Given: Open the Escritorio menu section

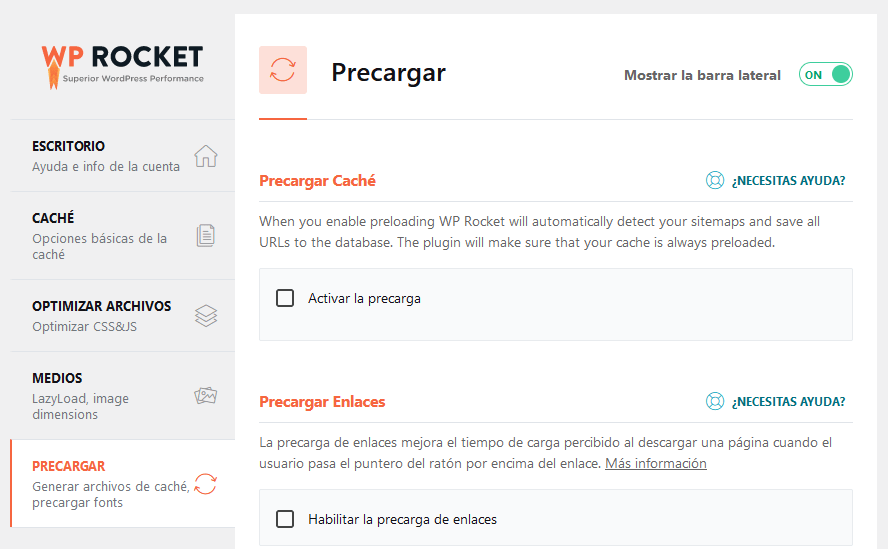Looking at the screenshot, I should pos(69,146).
